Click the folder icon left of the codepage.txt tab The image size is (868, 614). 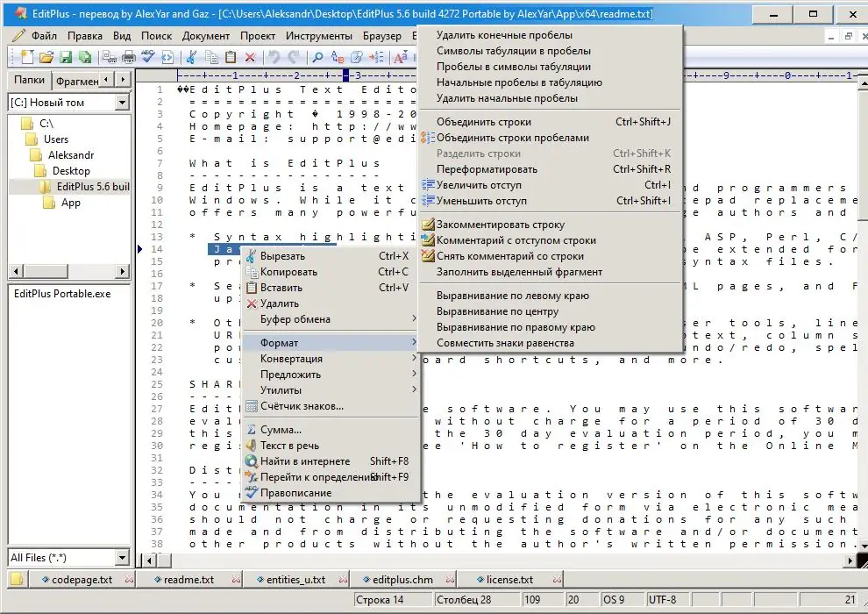point(17,579)
